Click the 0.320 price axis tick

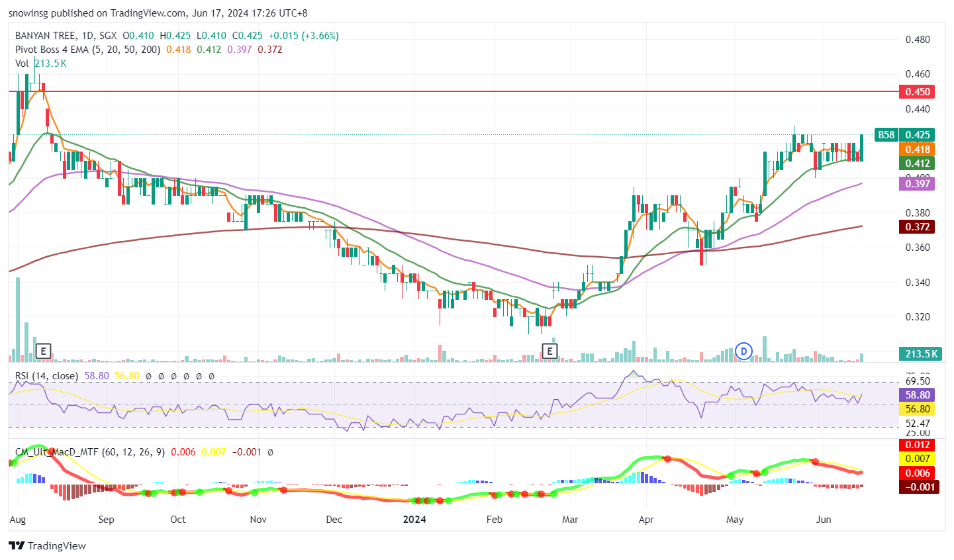(x=918, y=317)
